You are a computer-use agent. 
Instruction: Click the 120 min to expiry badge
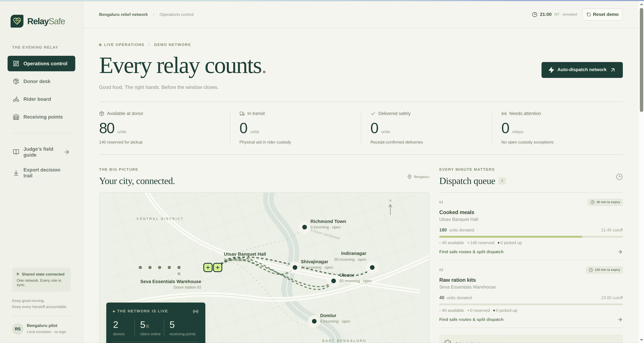coord(604,270)
